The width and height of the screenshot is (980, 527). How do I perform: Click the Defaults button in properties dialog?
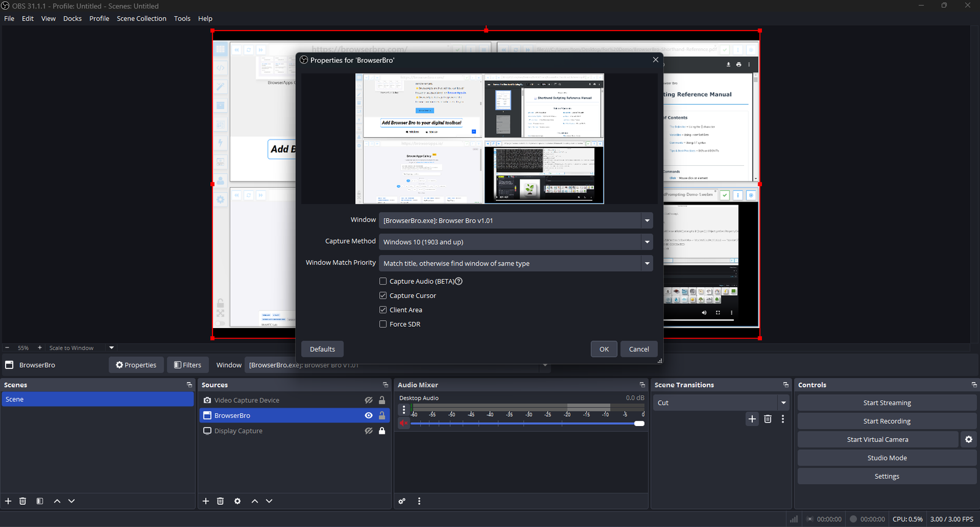coord(322,349)
